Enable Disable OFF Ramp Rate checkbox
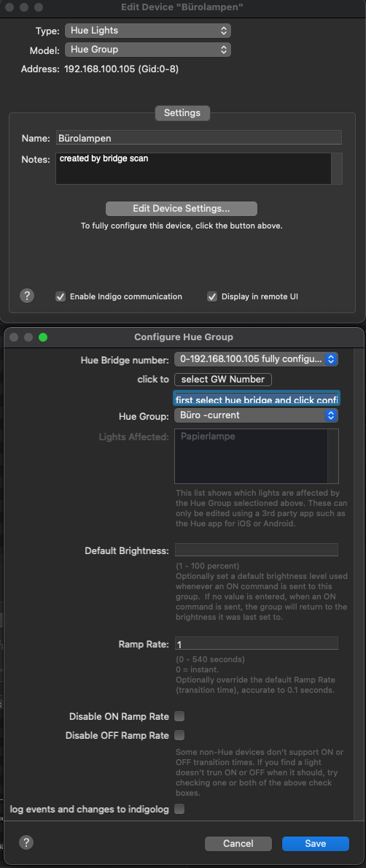This screenshot has height=868, width=366. [x=179, y=735]
